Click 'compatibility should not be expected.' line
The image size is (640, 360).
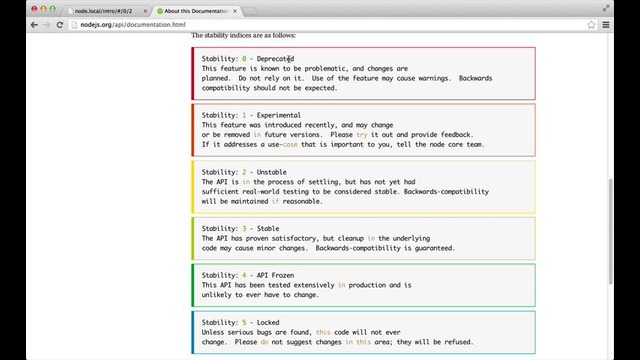269,88
